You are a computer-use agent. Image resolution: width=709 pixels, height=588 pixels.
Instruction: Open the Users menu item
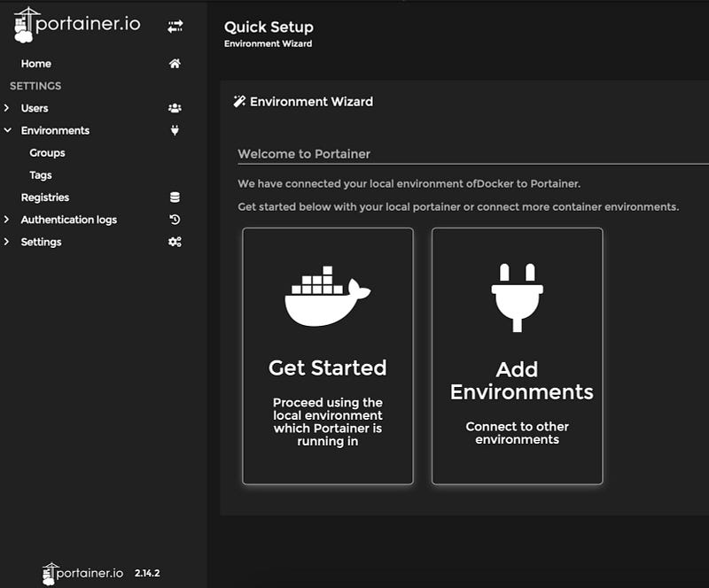click(x=35, y=108)
